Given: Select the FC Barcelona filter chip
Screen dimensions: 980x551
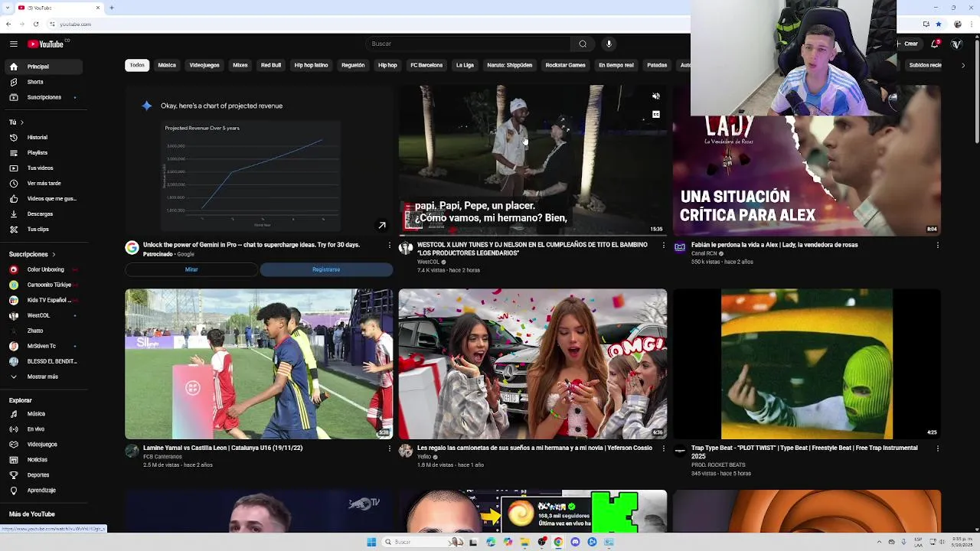Looking at the screenshot, I should (426, 65).
